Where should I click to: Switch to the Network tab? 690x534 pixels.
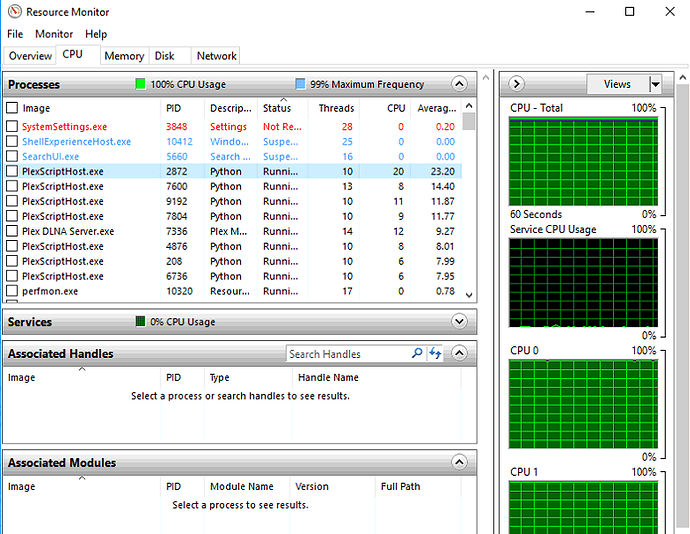[217, 56]
